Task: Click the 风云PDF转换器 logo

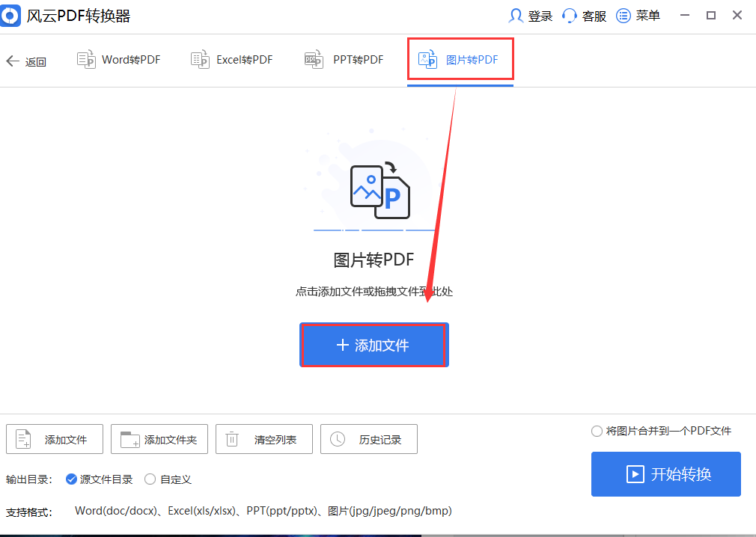Action: click(x=10, y=15)
